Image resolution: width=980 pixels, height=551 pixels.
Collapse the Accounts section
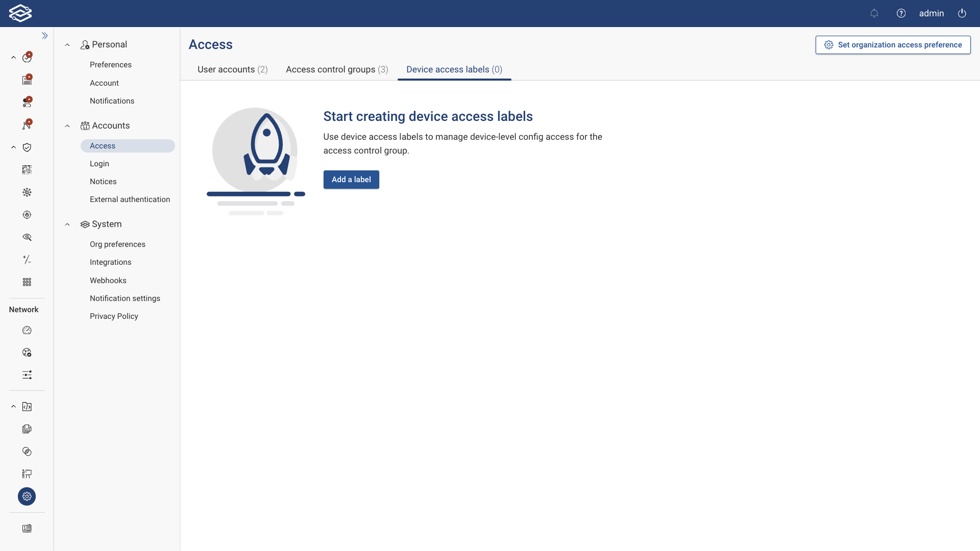(x=67, y=126)
